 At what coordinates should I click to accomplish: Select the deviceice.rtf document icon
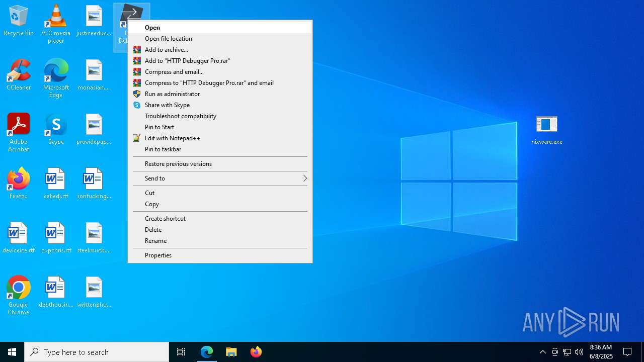[19, 238]
